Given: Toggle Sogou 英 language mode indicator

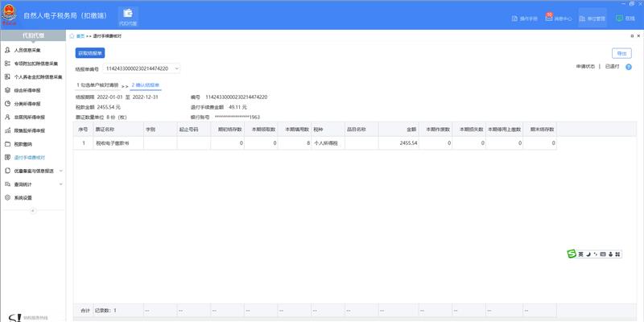Looking at the screenshot, I should coord(580,254).
